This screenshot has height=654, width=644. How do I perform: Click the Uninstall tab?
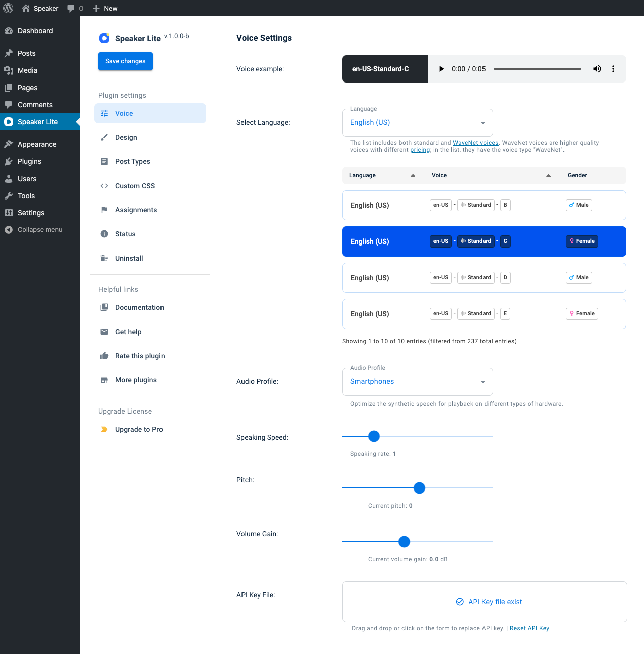pos(150,258)
